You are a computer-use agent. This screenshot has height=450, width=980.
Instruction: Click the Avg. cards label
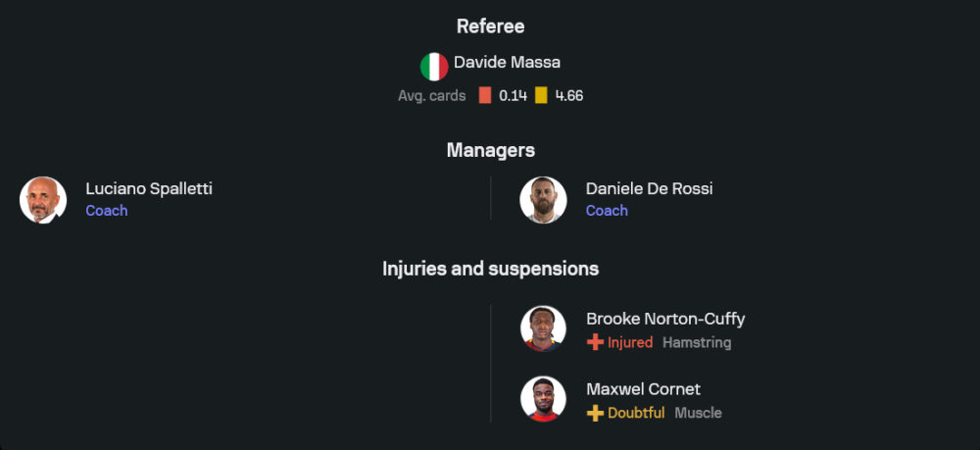(x=432, y=96)
